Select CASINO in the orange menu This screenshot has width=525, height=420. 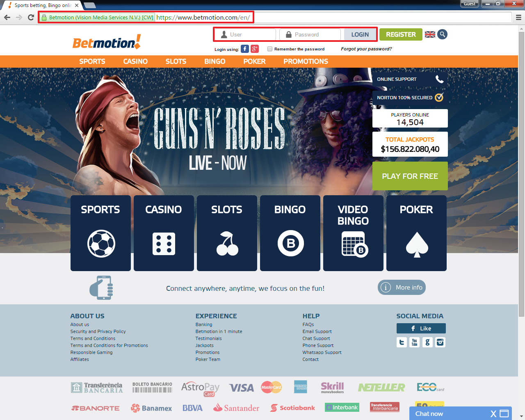point(135,61)
